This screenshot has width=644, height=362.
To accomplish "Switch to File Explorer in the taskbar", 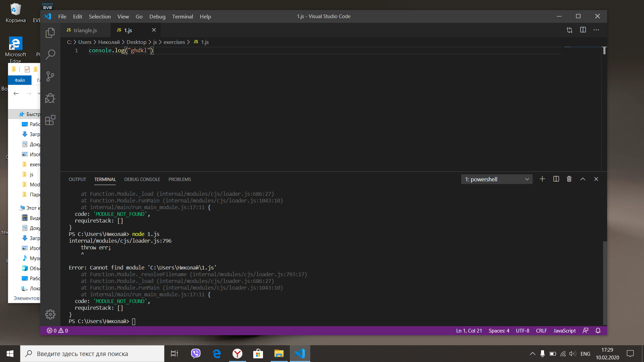I will pos(279,354).
